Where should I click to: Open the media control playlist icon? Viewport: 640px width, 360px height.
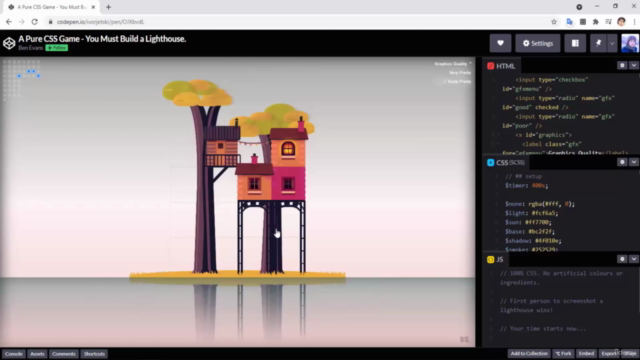(x=608, y=22)
